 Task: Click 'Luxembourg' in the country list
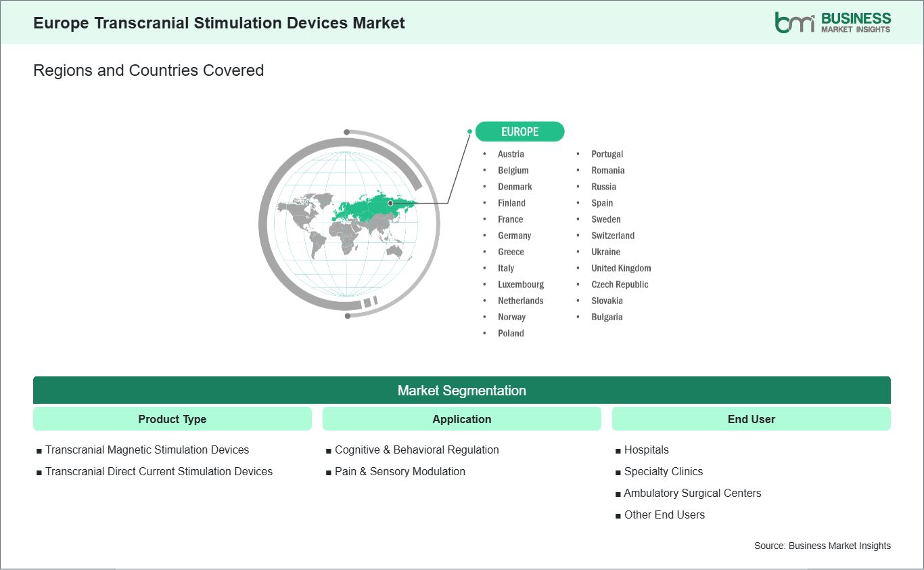(x=521, y=284)
